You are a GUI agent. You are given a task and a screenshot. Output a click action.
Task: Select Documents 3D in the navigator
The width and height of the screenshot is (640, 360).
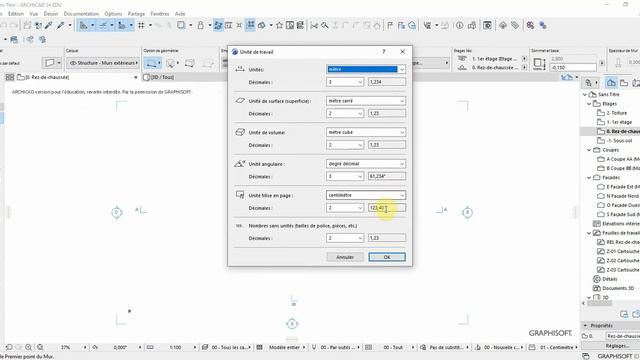[618, 288]
